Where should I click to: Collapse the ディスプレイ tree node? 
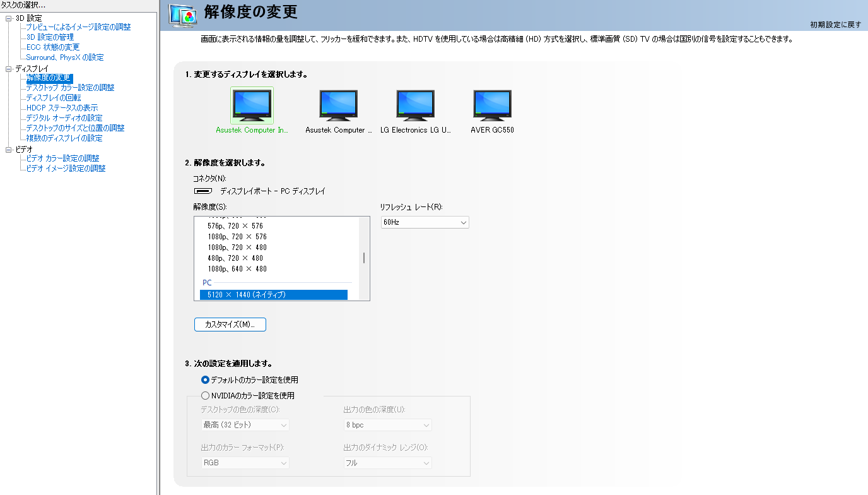(x=9, y=69)
